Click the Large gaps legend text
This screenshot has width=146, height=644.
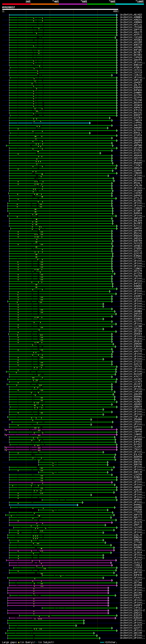tap(28, 642)
